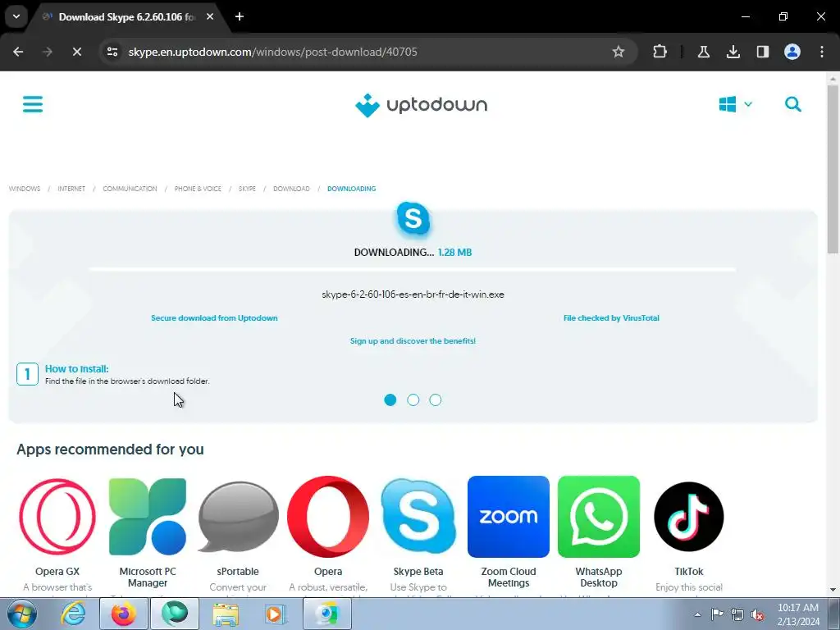Go to the Download breadcrumb
840x630 pixels.
click(291, 189)
